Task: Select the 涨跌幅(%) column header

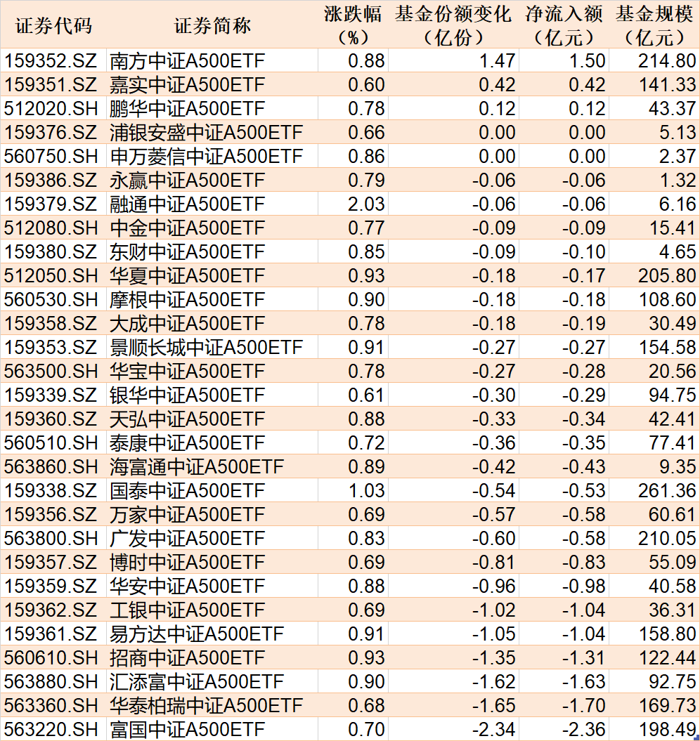Action: (x=353, y=25)
